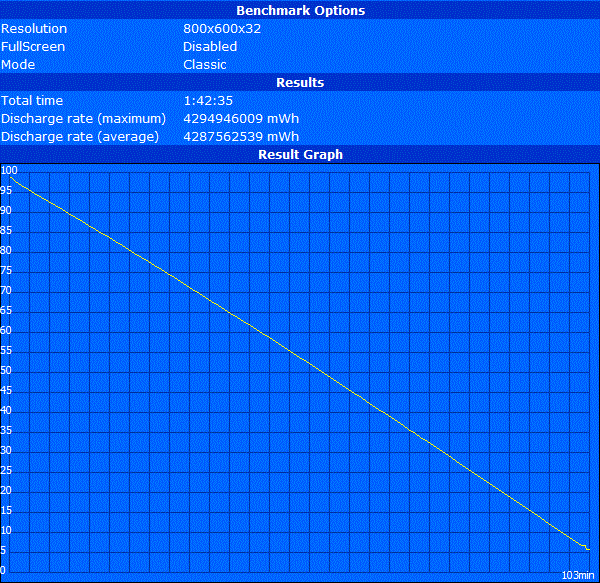Viewport: 600px width, 583px height.
Task: Click the 'Total time' label
Action: (32, 101)
